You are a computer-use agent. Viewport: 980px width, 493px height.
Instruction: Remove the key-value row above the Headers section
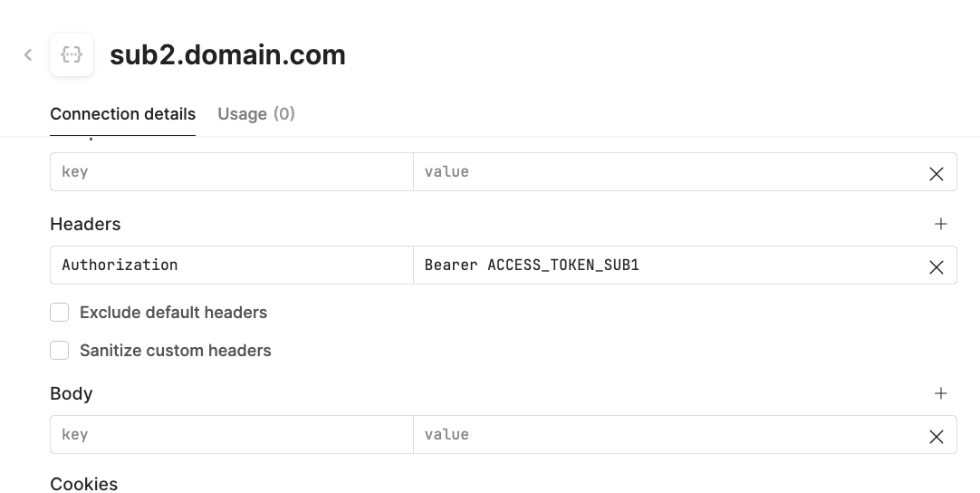pyautogui.click(x=937, y=174)
